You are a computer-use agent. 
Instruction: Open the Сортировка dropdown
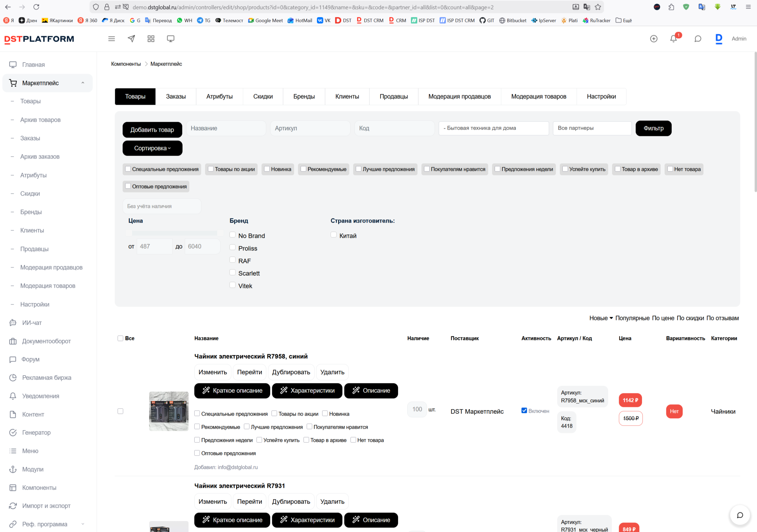(x=152, y=148)
